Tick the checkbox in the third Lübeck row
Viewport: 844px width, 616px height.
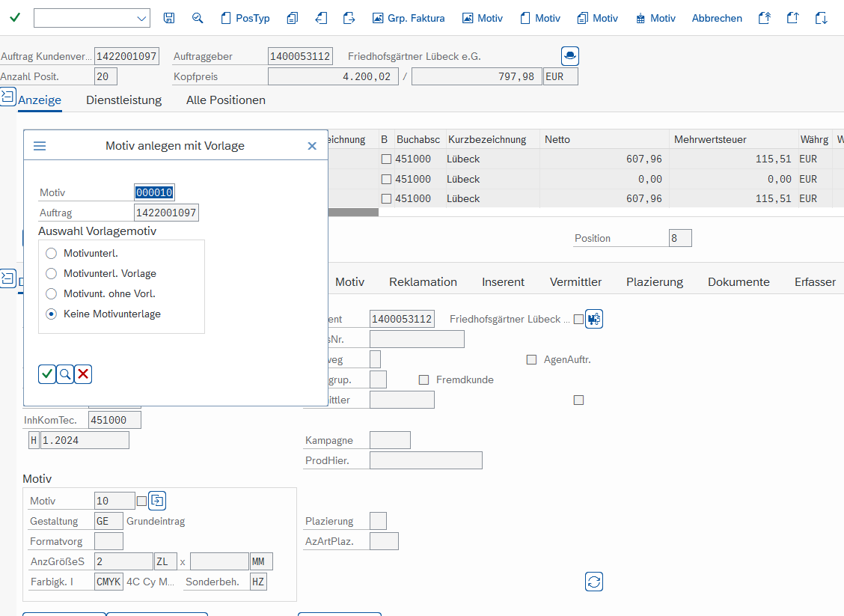pos(386,198)
